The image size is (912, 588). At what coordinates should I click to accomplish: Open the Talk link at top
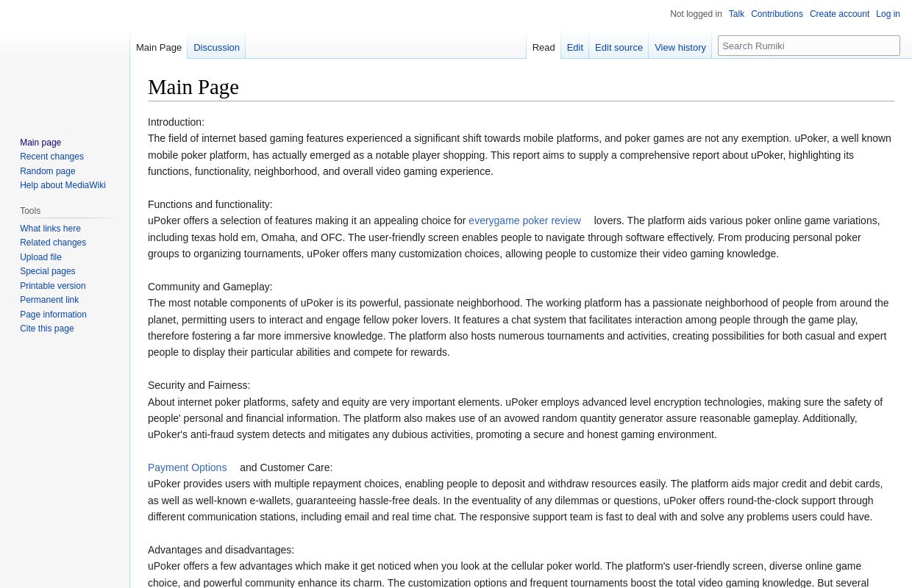click(x=736, y=14)
